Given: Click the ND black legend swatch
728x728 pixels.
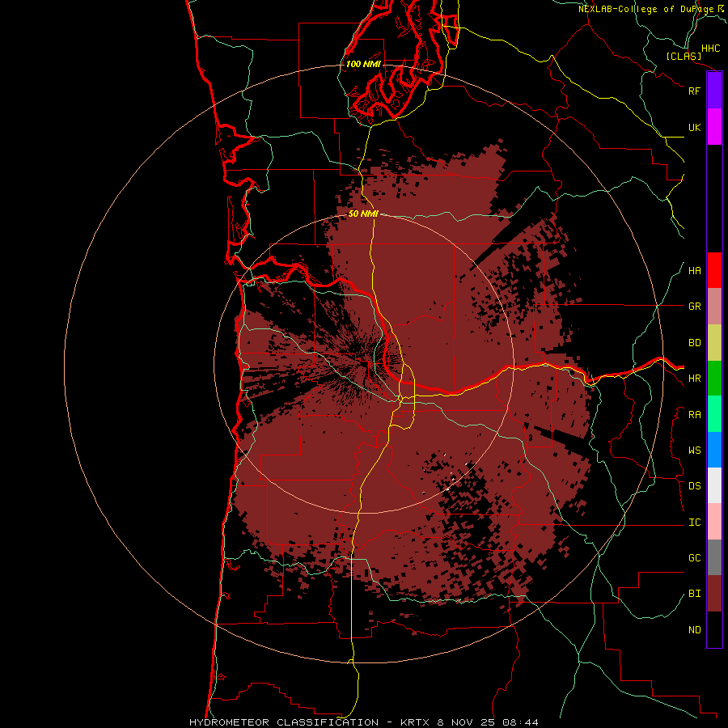Looking at the screenshot, I should (x=714, y=629).
